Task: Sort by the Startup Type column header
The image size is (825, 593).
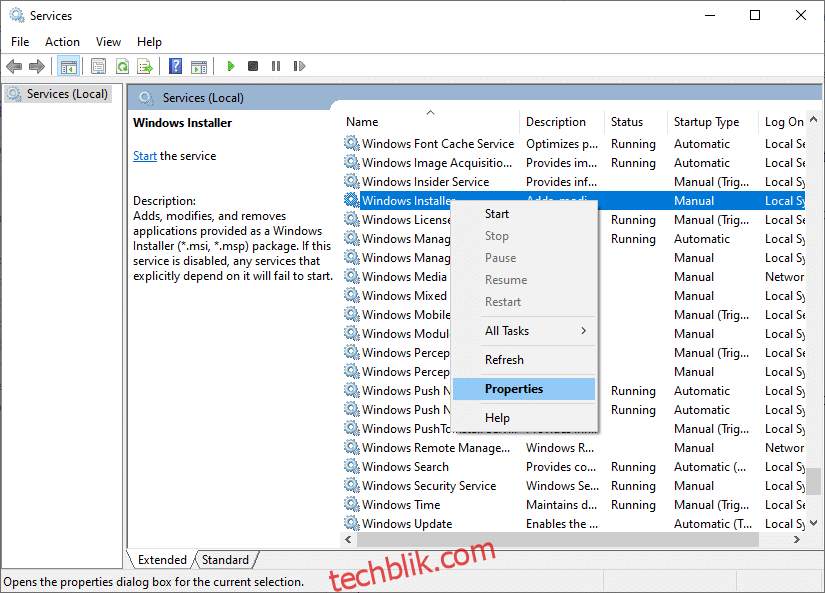Action: [x=712, y=122]
